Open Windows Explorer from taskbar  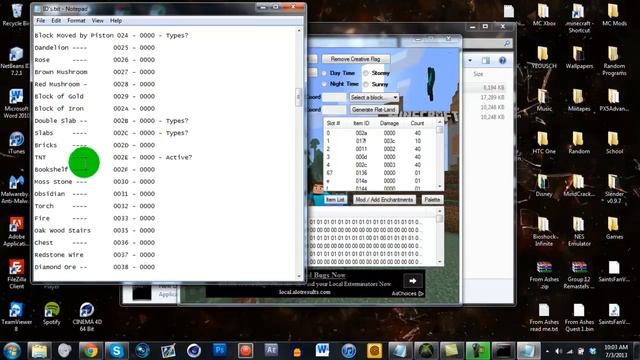pos(39,350)
